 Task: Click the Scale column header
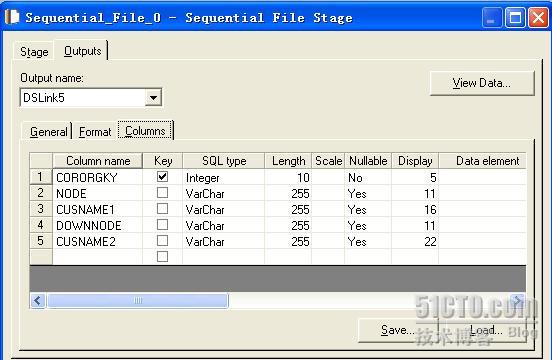[x=328, y=161]
